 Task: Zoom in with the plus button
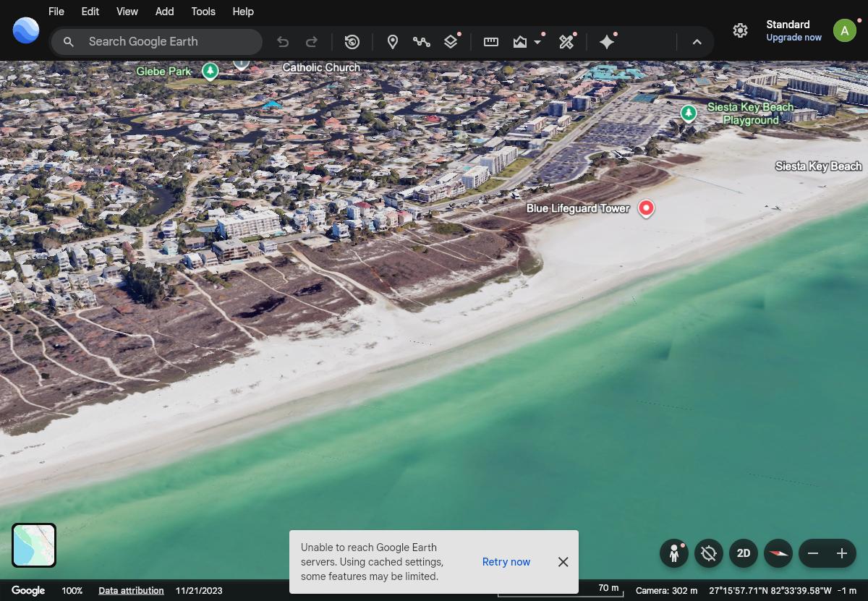pyautogui.click(x=842, y=553)
